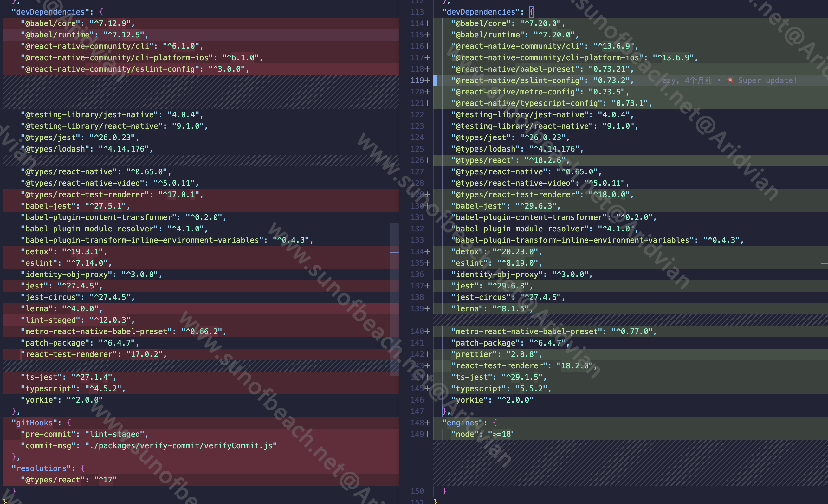Image resolution: width=828 pixels, height=504 pixels.
Task: Click the removed "@types/react": "^17" line
Action: 201,480
